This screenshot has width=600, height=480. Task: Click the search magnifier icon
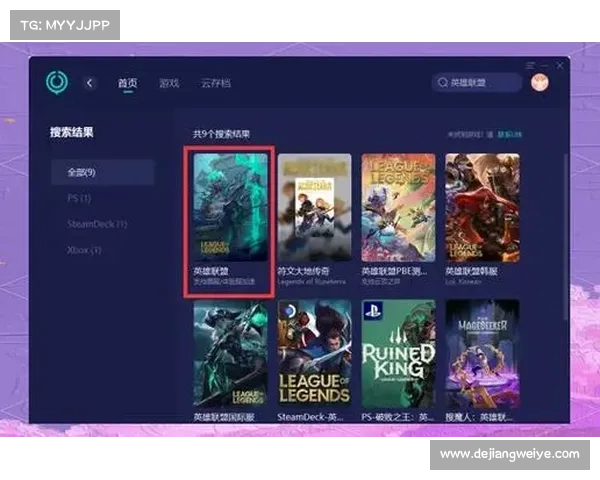coord(443,83)
